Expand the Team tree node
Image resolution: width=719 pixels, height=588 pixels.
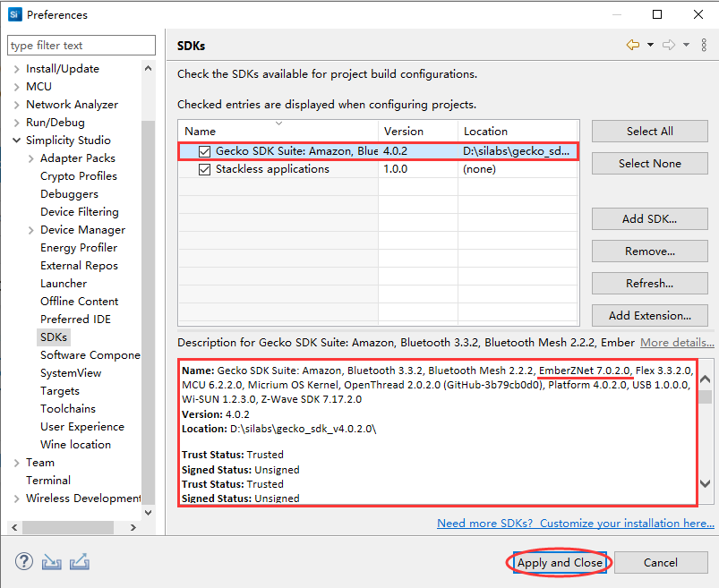[x=17, y=463]
